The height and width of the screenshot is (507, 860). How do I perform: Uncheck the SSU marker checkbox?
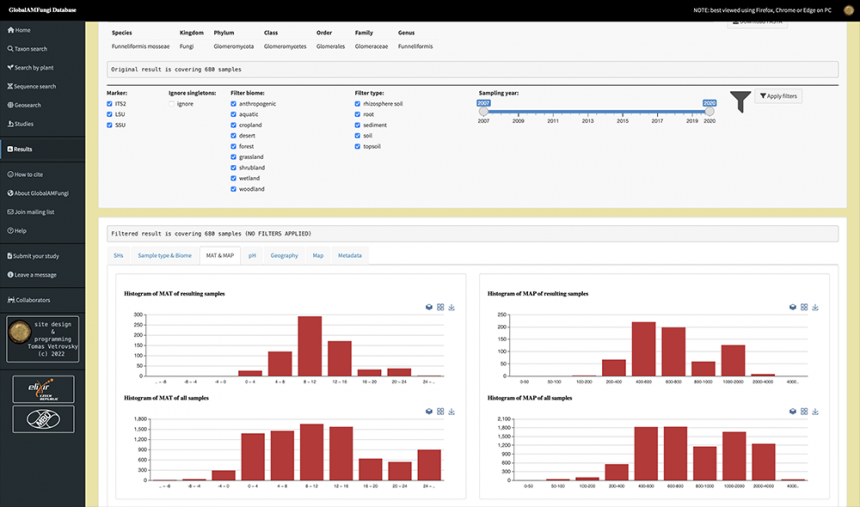pos(109,125)
